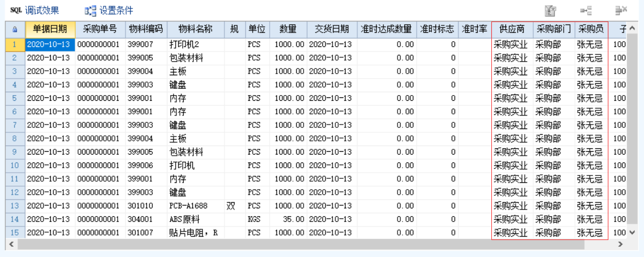
Task: Click the PCB-A1688 material name cell
Action: pos(196,206)
